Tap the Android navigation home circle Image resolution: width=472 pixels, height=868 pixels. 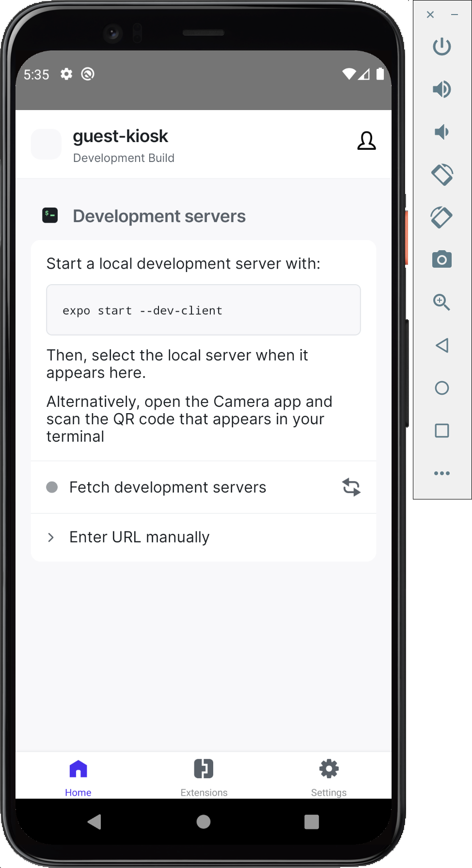[204, 822]
